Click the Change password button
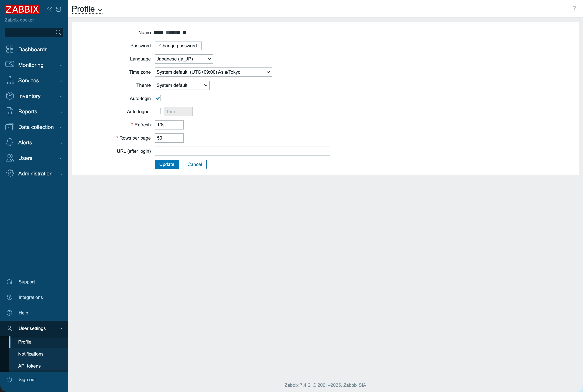Viewport: 583px width, 392px height. pos(178,46)
